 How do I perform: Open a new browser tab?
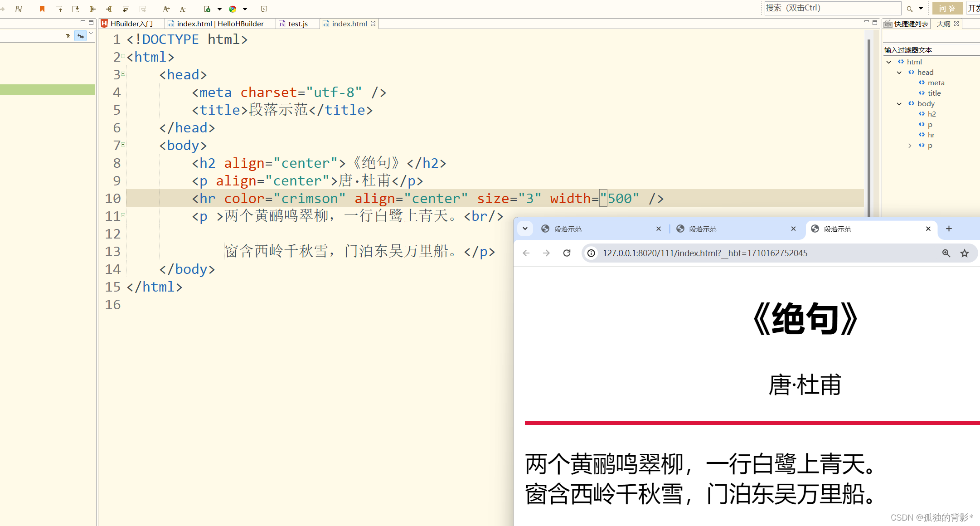pyautogui.click(x=949, y=229)
